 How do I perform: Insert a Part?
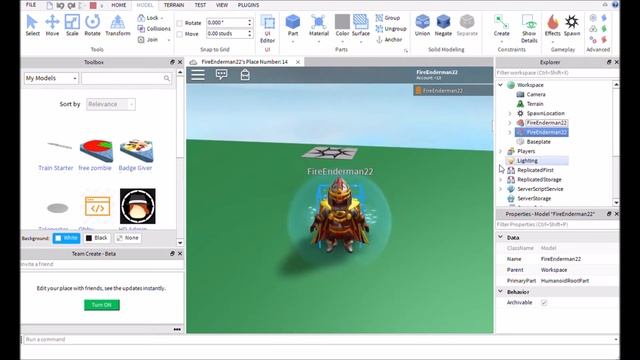[293, 25]
